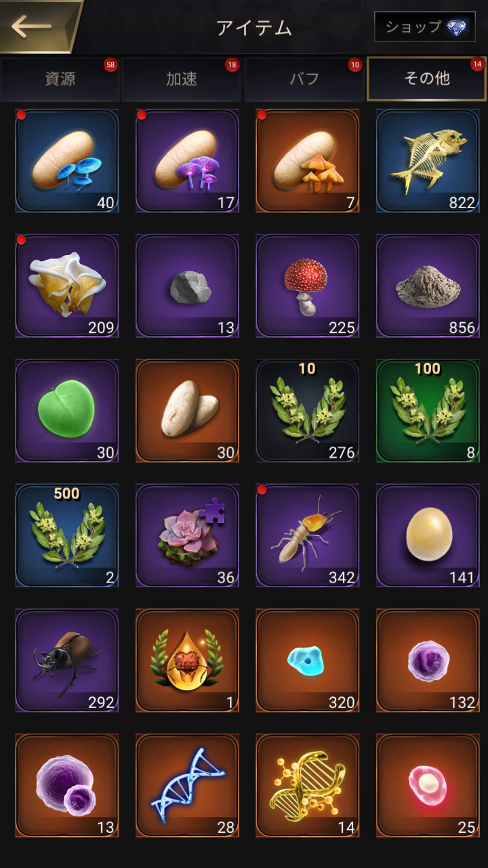Screen dimensions: 488x868
Task: Select the その他 tab
Action: [426, 79]
